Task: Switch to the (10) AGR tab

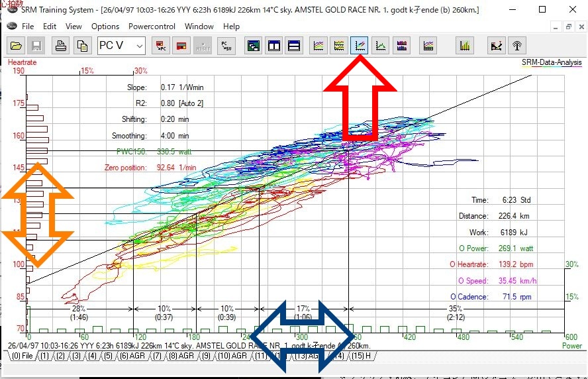Action: coord(232,356)
